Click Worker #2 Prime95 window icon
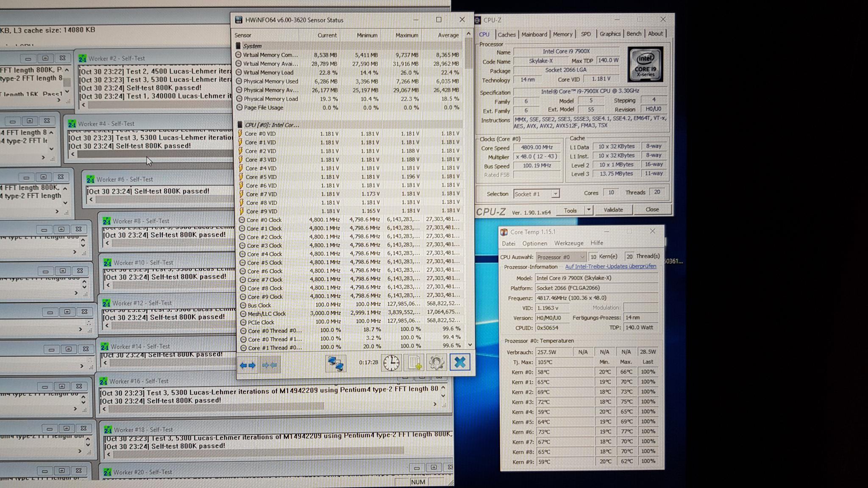The image size is (868, 488). pos(82,58)
